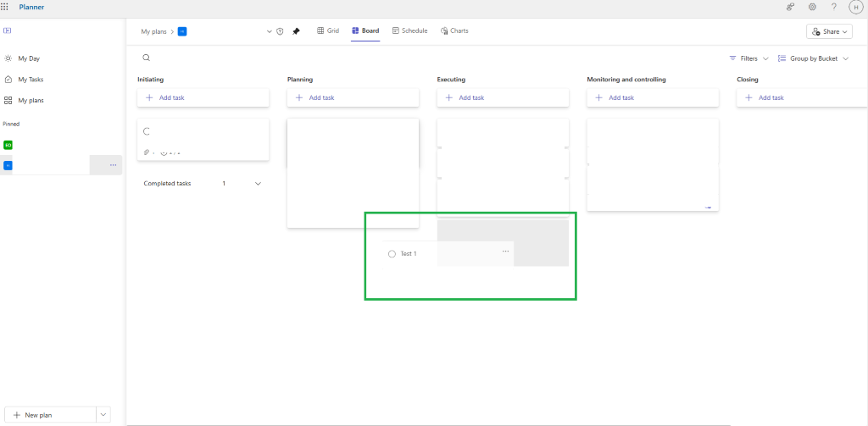Image resolution: width=868 pixels, height=426 pixels.
Task: Collapse the left navigation pane icon
Action: (x=8, y=31)
